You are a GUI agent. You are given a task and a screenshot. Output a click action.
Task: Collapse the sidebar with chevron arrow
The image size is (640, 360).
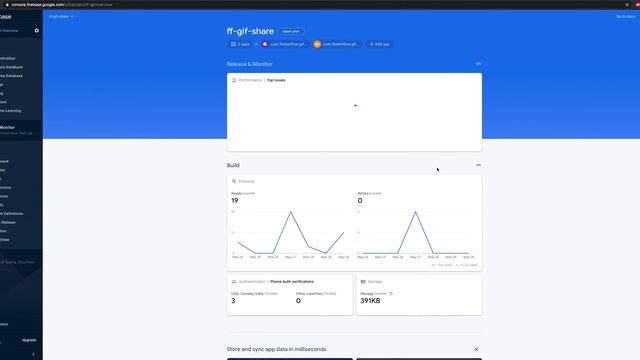coord(33,354)
